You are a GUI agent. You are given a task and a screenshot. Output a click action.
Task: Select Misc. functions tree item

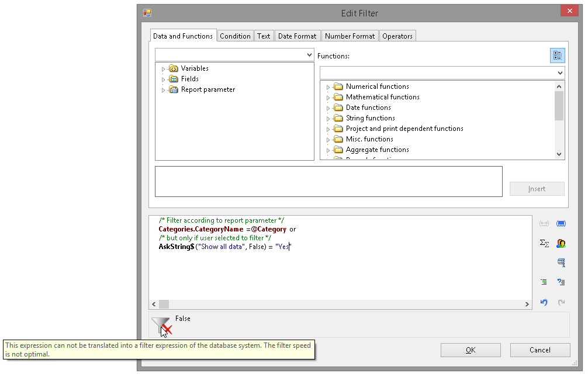[x=369, y=139]
